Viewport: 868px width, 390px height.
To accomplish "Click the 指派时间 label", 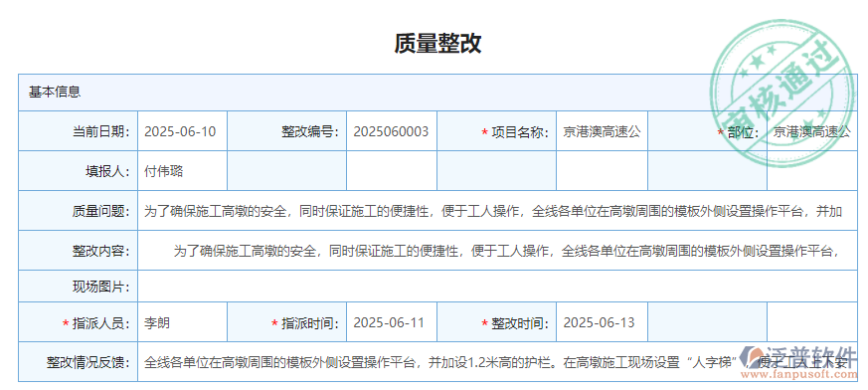I will tap(310, 323).
